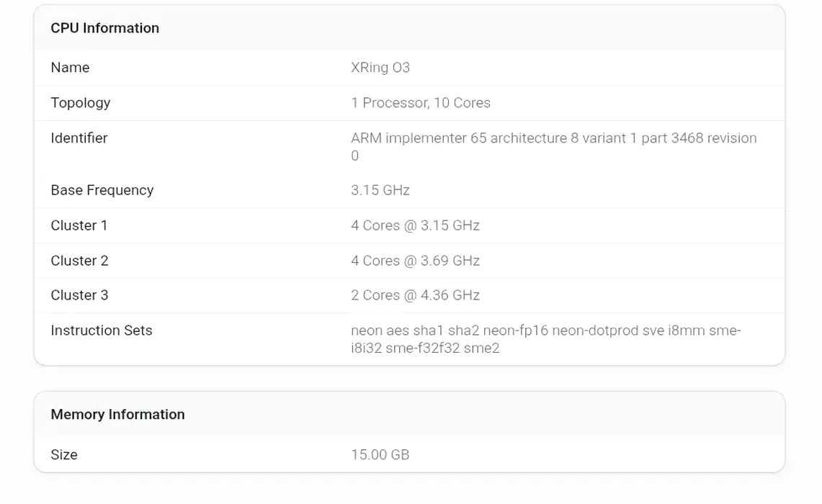Screen dimensions: 822x504
Task: Click the neon aes sha1 instruction list
Action: pos(546,339)
